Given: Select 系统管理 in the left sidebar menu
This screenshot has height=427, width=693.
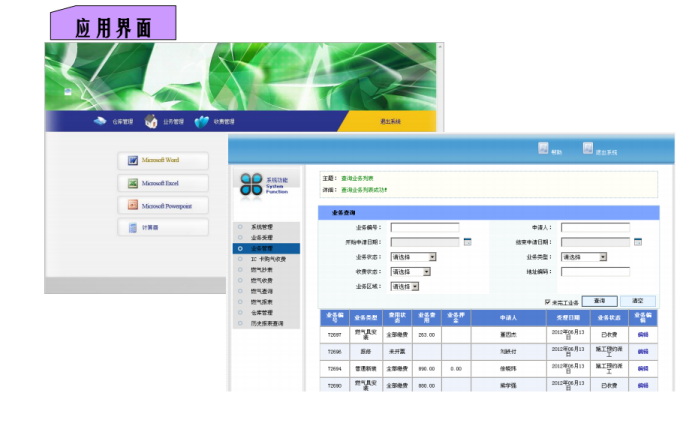Looking at the screenshot, I should (x=262, y=227).
